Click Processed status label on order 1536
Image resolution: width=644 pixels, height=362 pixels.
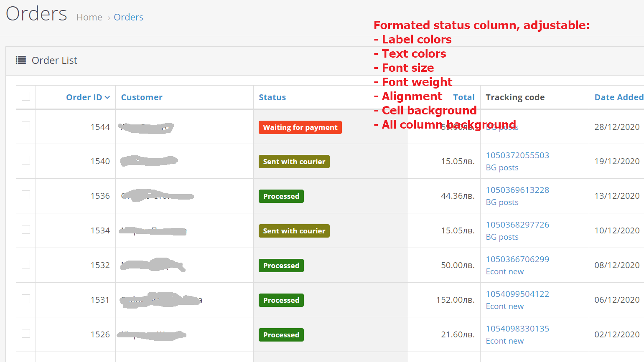281,196
